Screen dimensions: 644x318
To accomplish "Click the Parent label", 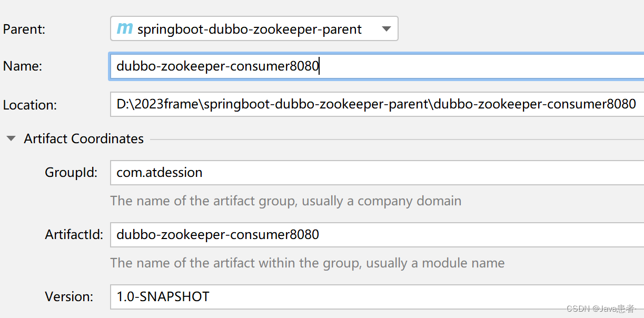I will click(x=24, y=29).
